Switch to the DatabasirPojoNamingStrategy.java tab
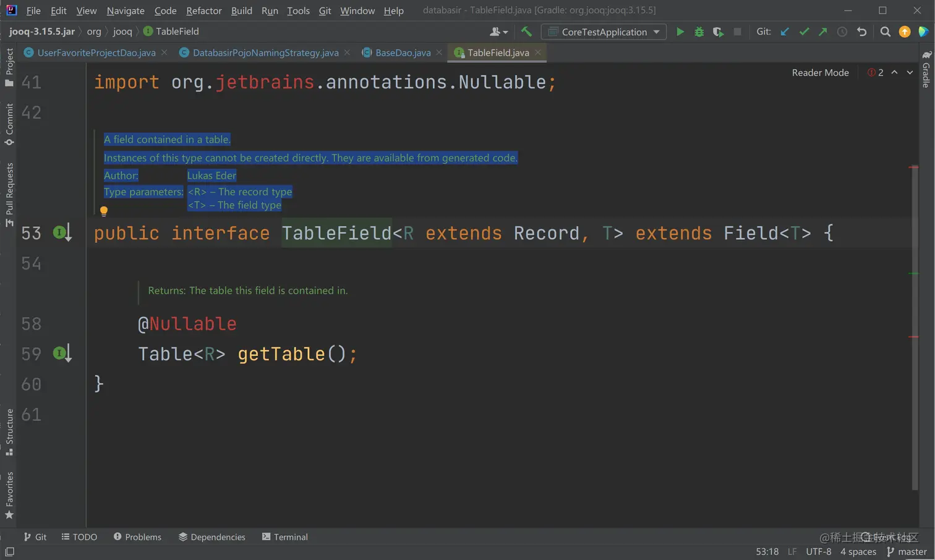935x560 pixels. coord(265,53)
